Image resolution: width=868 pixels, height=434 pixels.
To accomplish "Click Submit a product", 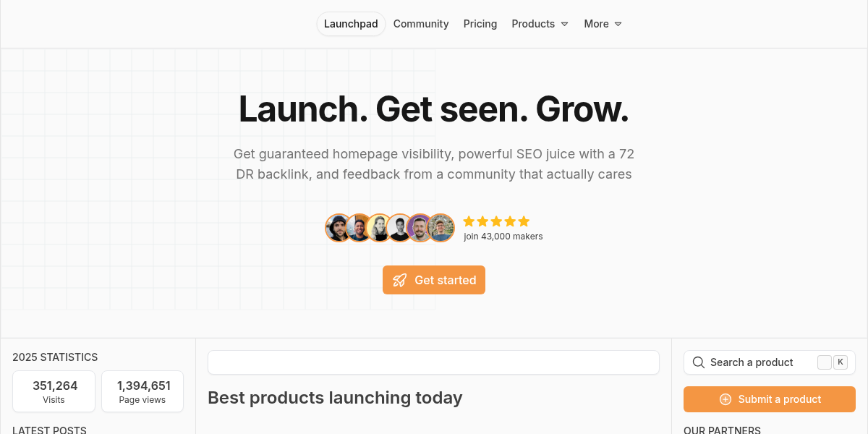I will tap(769, 399).
